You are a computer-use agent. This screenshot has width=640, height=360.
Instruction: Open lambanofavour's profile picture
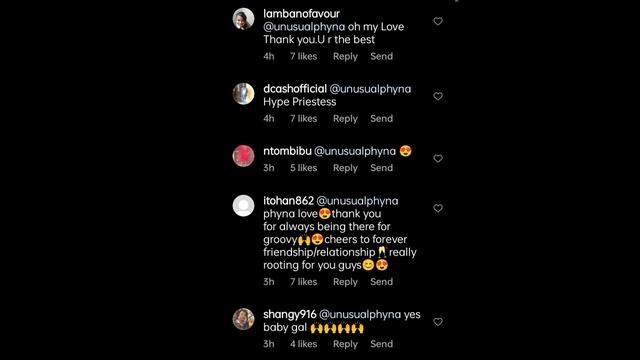[x=243, y=19]
